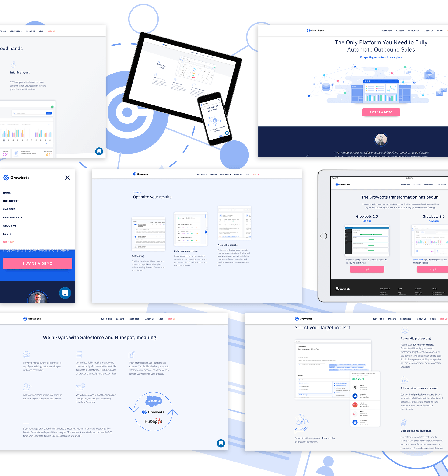The image size is (448, 476).
Task: Click the X close button on mobile menu
Action: [x=67, y=178]
